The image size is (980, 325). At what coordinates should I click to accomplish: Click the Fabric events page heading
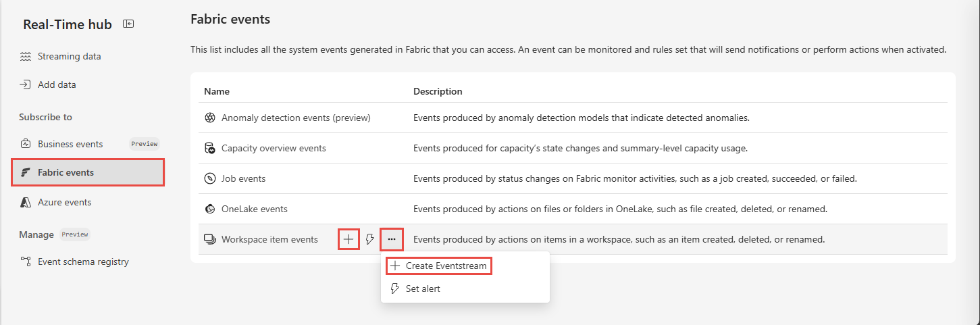tap(230, 20)
